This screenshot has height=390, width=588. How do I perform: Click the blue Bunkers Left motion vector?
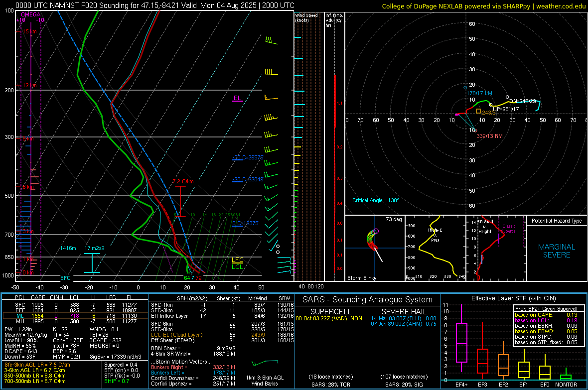(193, 373)
